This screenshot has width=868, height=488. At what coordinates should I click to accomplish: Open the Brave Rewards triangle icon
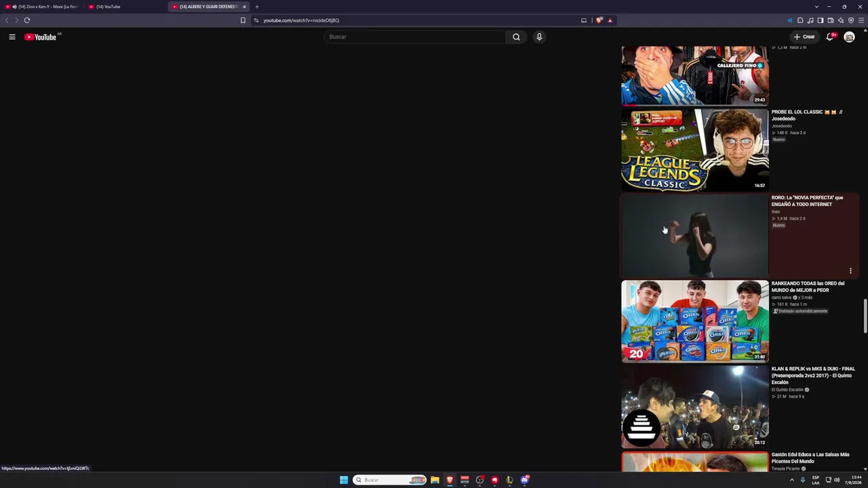[x=610, y=20]
